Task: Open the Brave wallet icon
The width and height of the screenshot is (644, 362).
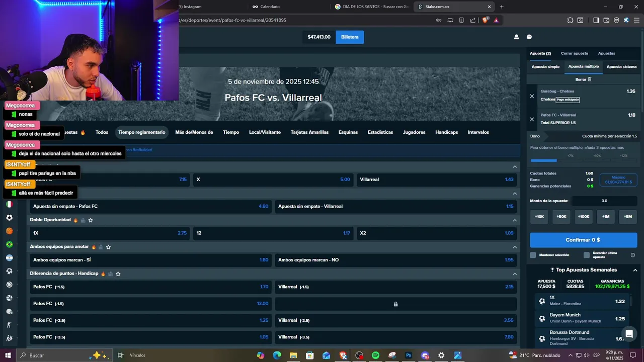Action: pos(607,20)
